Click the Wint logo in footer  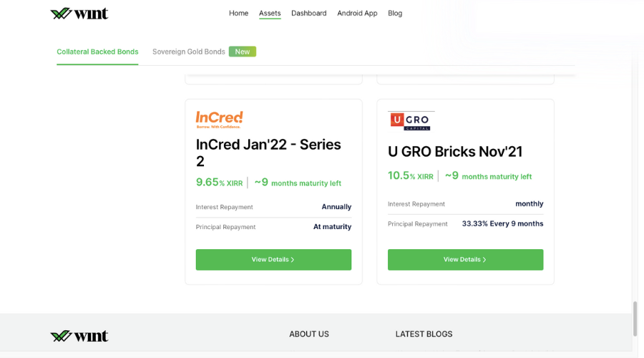[x=79, y=336]
